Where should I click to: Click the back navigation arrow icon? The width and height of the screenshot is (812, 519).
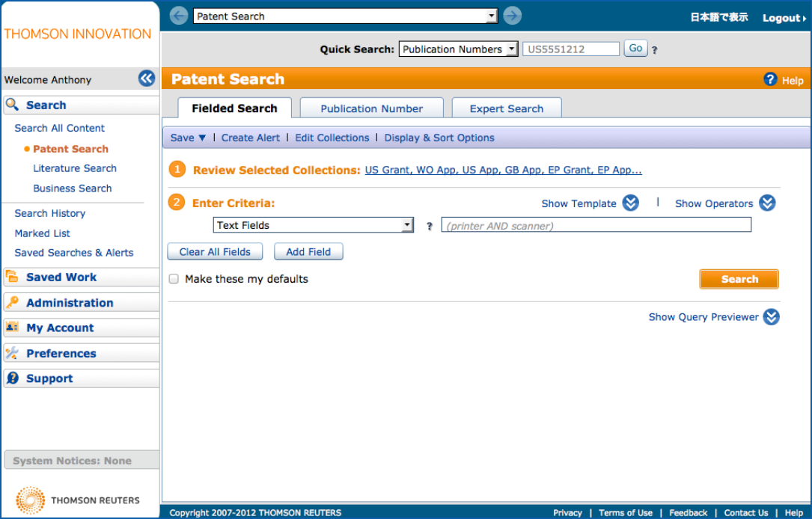[179, 16]
